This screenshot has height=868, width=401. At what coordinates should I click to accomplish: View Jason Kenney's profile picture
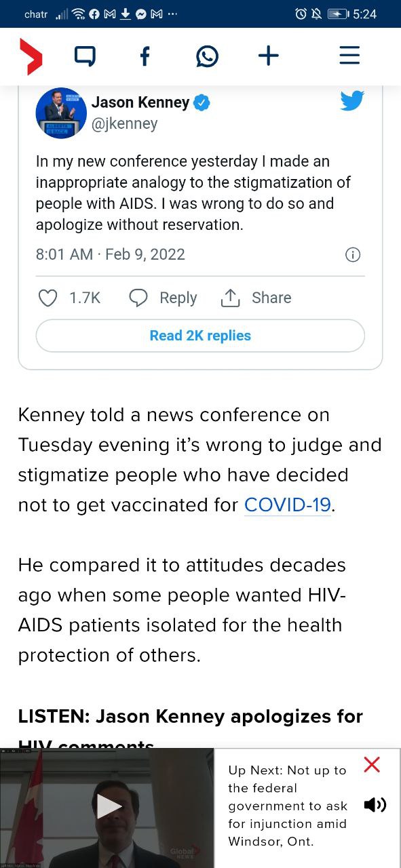point(61,113)
